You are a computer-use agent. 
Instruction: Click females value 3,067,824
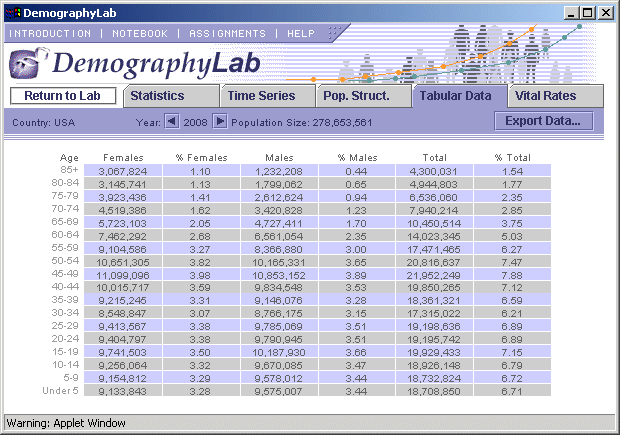coord(123,172)
